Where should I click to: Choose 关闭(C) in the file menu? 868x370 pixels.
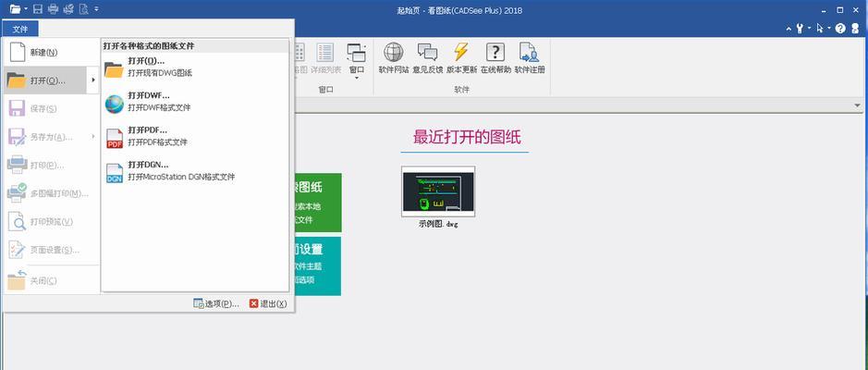tap(51, 281)
